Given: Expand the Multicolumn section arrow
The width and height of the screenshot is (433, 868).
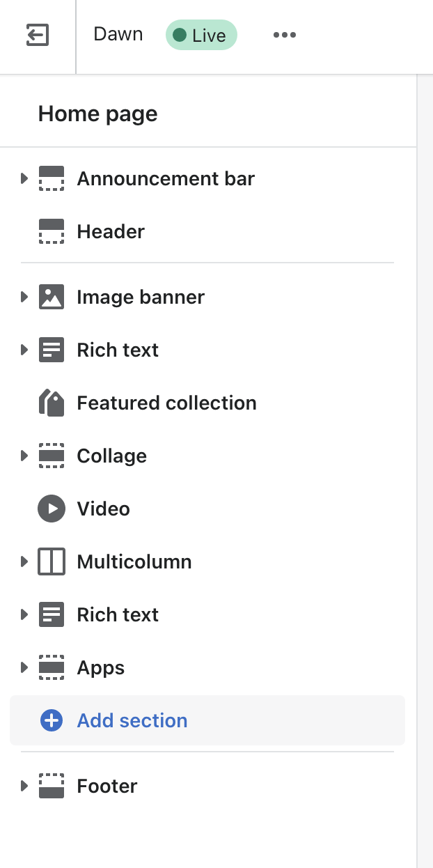Looking at the screenshot, I should [x=24, y=561].
